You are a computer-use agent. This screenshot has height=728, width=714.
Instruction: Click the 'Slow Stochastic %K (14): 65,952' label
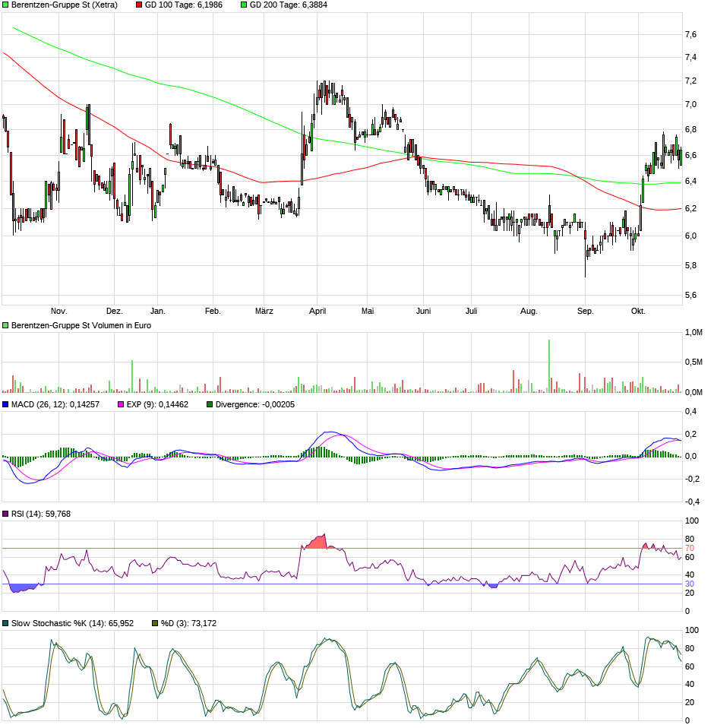[x=72, y=624]
